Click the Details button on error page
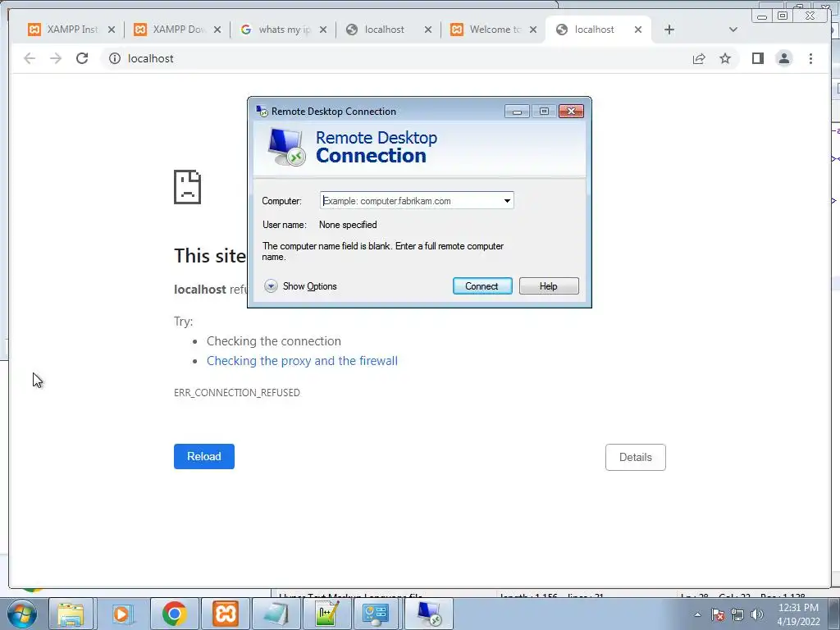 (636, 458)
